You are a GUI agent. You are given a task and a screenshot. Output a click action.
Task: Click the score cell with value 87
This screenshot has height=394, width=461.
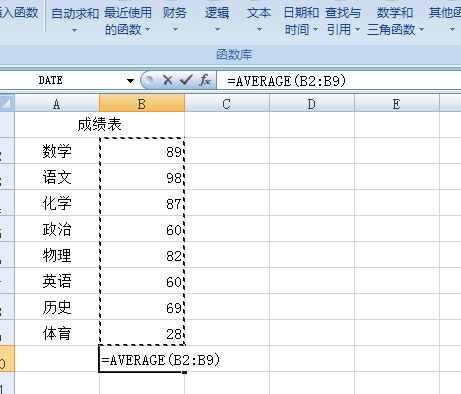pyautogui.click(x=142, y=203)
